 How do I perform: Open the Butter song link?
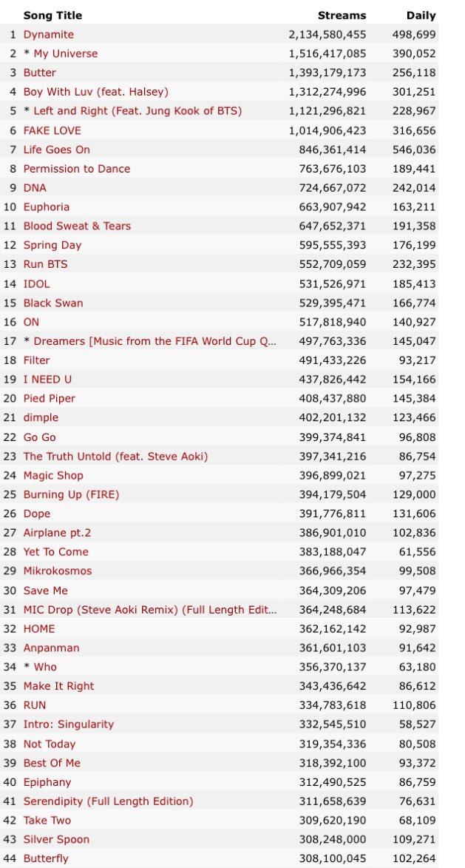(x=40, y=73)
